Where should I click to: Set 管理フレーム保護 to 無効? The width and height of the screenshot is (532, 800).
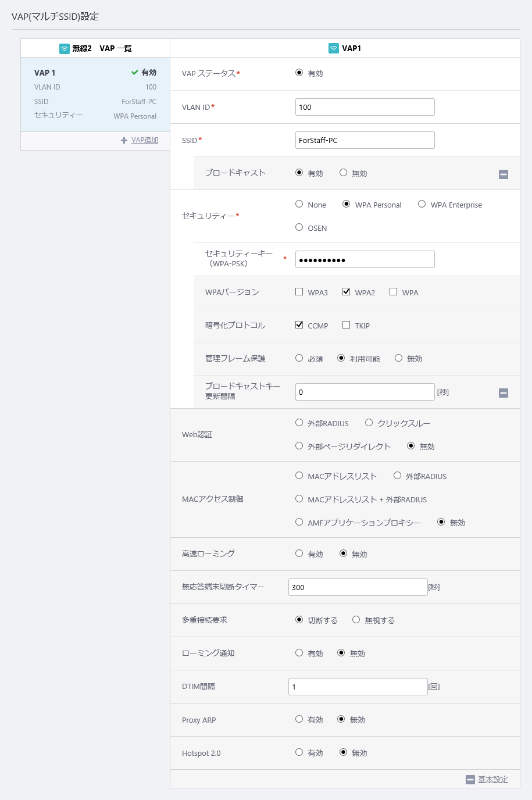[398, 358]
